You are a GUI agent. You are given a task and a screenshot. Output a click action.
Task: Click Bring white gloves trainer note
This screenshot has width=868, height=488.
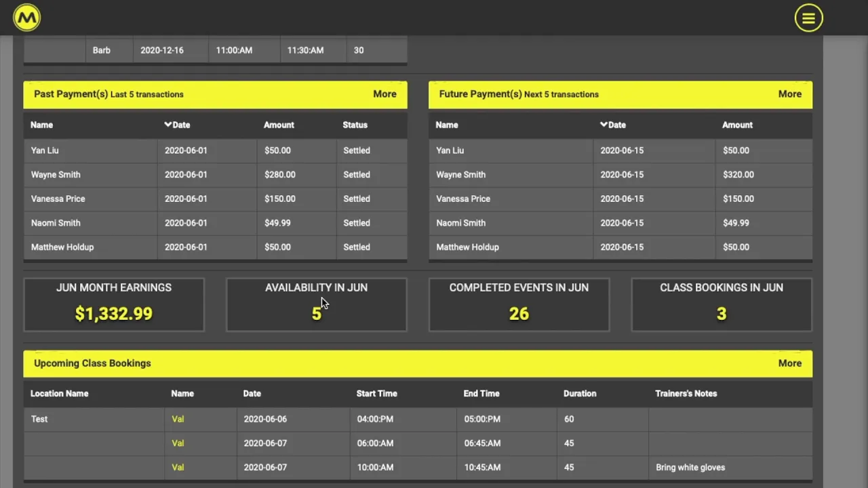(690, 468)
